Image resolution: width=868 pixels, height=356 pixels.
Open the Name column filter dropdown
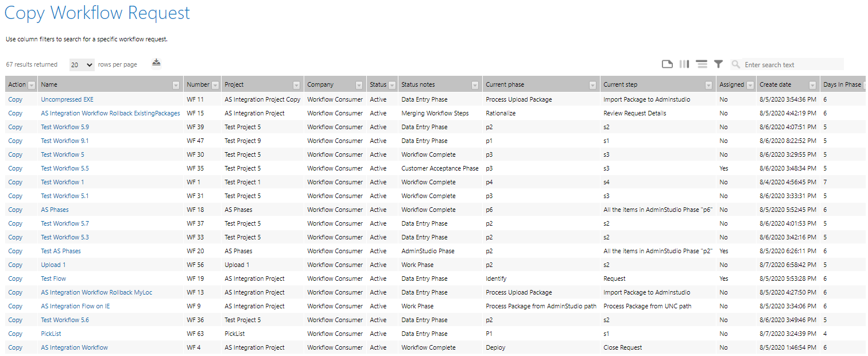(x=176, y=85)
